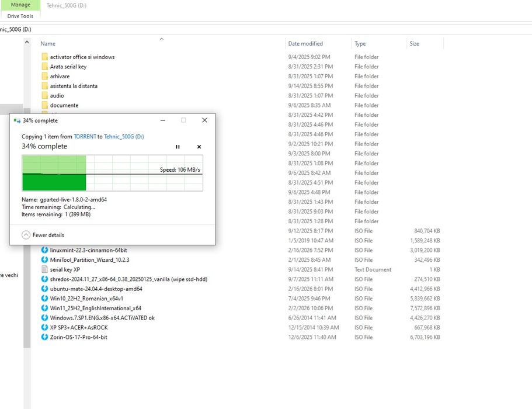532x409 pixels.
Task: Click Zorin-OS-17-Pro-64-bit ISO icon
Action: [x=44, y=337]
